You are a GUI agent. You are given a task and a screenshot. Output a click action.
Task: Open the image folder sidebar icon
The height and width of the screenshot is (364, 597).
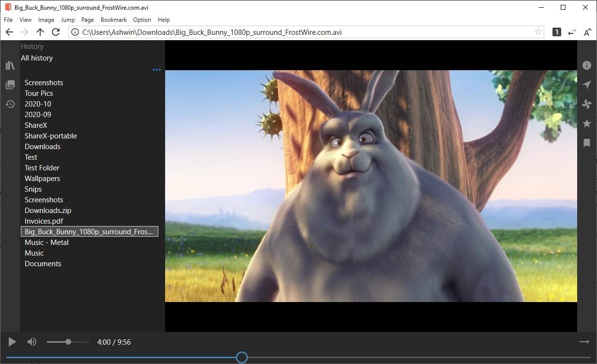10,85
